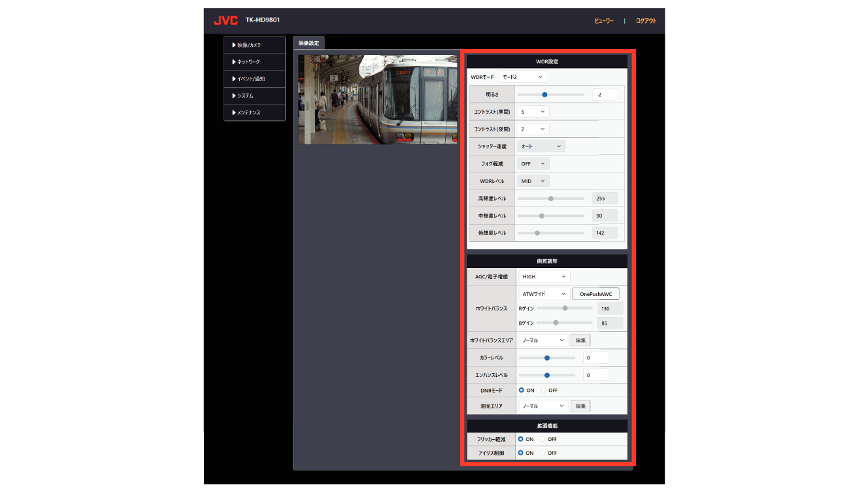868x492 pixels.
Task: Open the イベント/通知 menu
Action: coord(254,79)
